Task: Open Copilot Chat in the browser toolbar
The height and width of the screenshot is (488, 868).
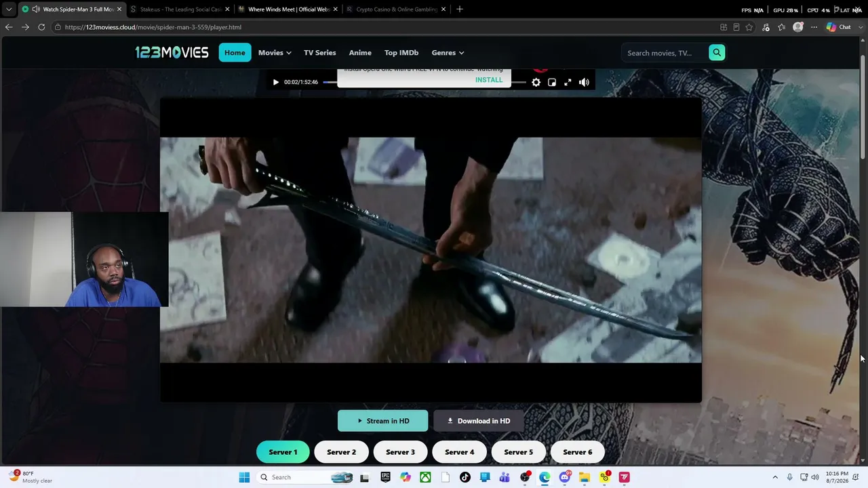Action: coord(839,27)
